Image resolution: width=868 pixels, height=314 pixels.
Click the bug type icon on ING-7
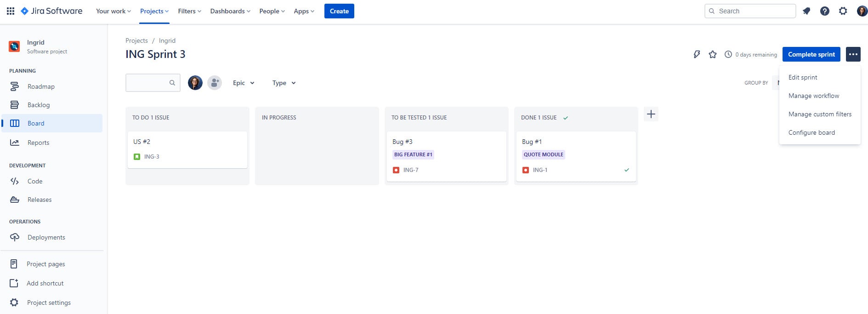click(x=396, y=170)
